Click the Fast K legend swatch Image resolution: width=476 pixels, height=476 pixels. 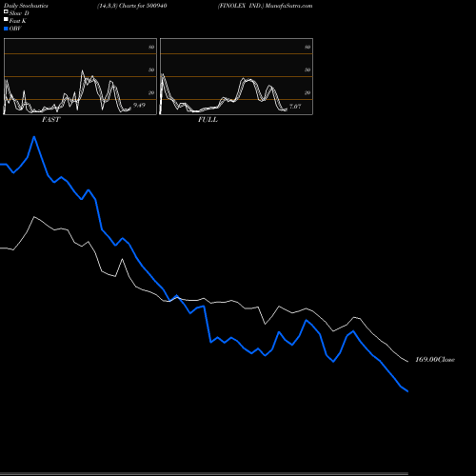click(x=6, y=19)
